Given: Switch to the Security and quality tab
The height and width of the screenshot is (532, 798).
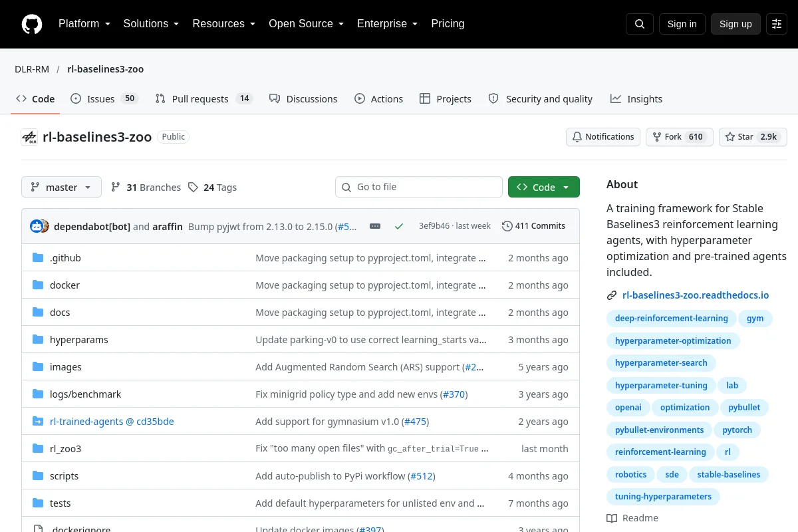Looking at the screenshot, I should pos(541,99).
